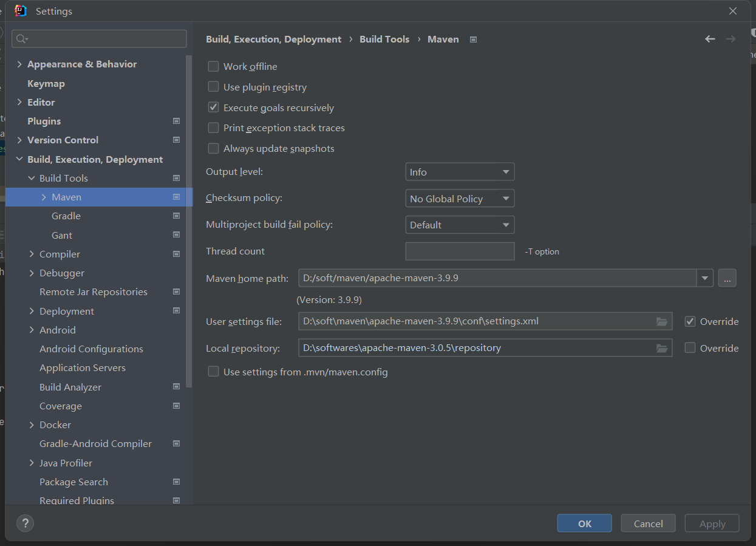Click browse (...) button for Maven home
This screenshot has height=546, width=756.
click(x=727, y=278)
